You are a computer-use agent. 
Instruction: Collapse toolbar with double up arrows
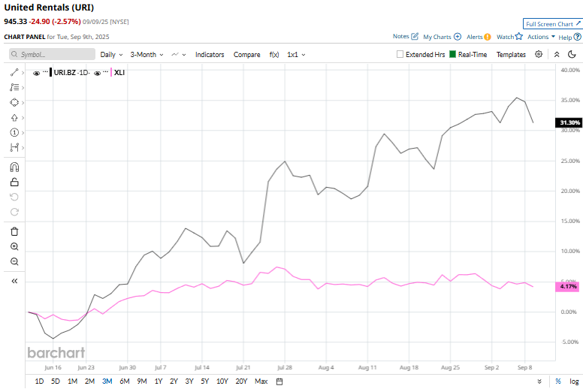tap(557, 54)
